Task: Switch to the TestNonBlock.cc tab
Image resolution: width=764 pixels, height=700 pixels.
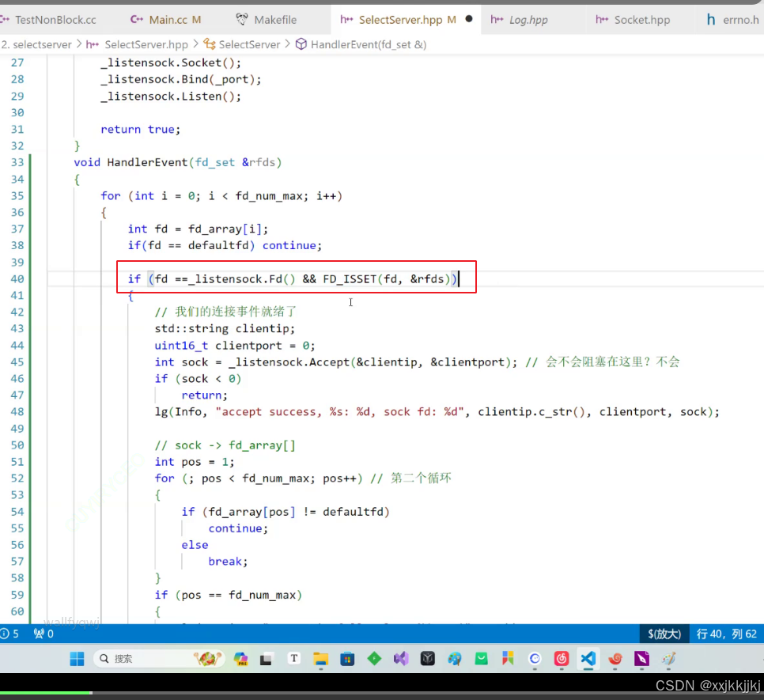Action: click(55, 20)
